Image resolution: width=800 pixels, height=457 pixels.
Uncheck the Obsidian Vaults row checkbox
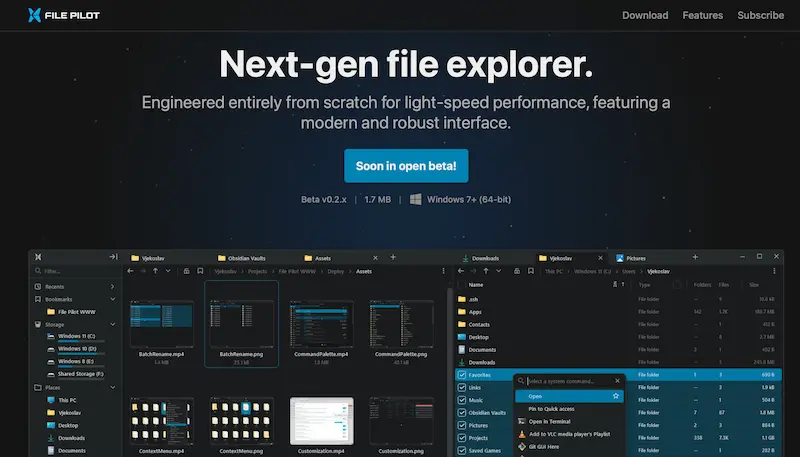coord(462,413)
